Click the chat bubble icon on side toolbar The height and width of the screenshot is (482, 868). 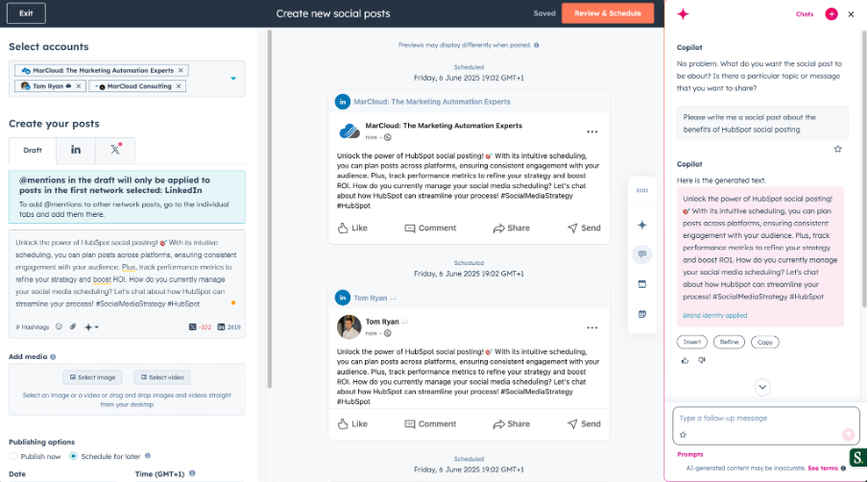(x=642, y=254)
